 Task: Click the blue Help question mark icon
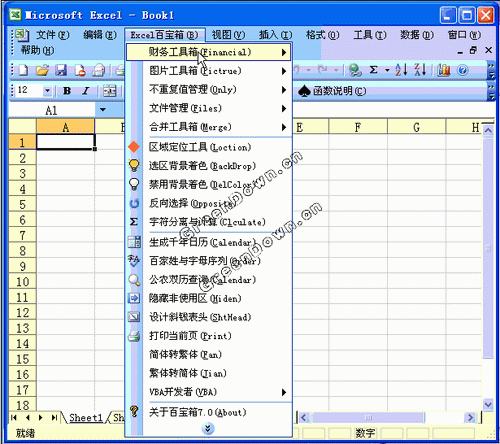click(x=463, y=70)
